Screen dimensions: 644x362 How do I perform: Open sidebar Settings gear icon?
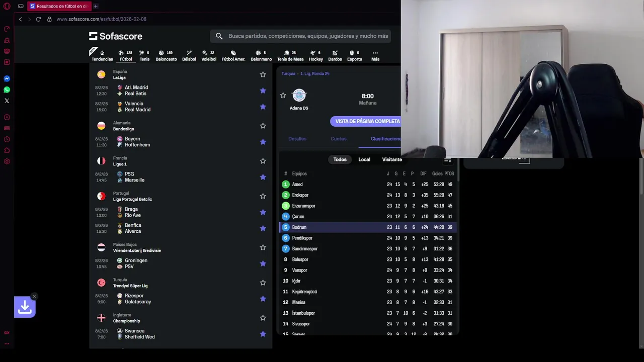point(7,161)
